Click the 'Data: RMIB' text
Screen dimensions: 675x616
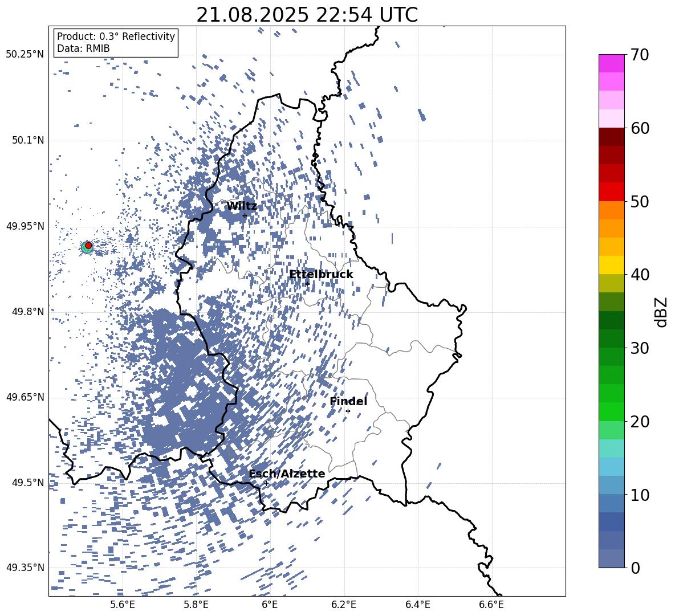coord(83,48)
